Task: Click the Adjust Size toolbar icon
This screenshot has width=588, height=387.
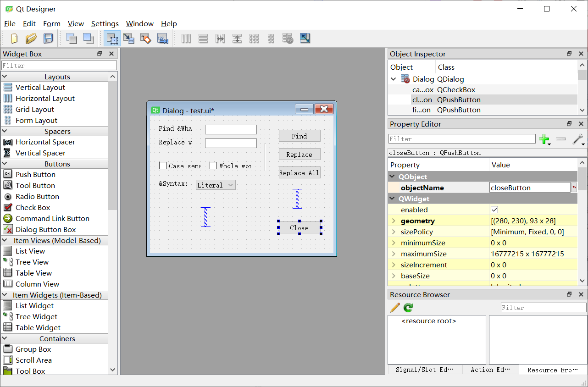Action: click(305, 39)
